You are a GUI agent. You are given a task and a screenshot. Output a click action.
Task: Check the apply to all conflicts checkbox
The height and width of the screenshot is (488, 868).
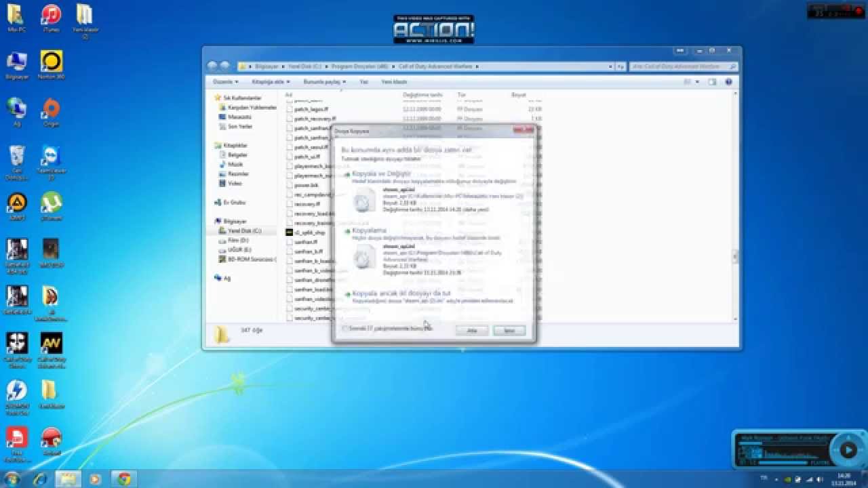[345, 329]
